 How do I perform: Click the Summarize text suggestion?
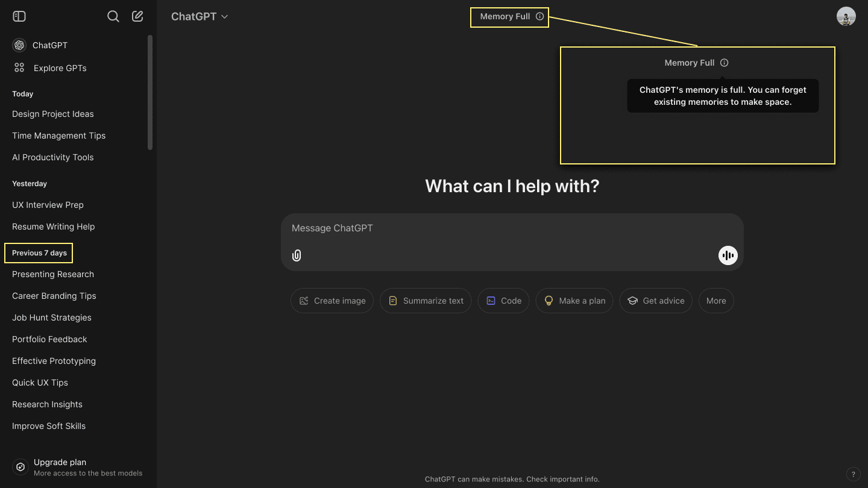tap(426, 301)
